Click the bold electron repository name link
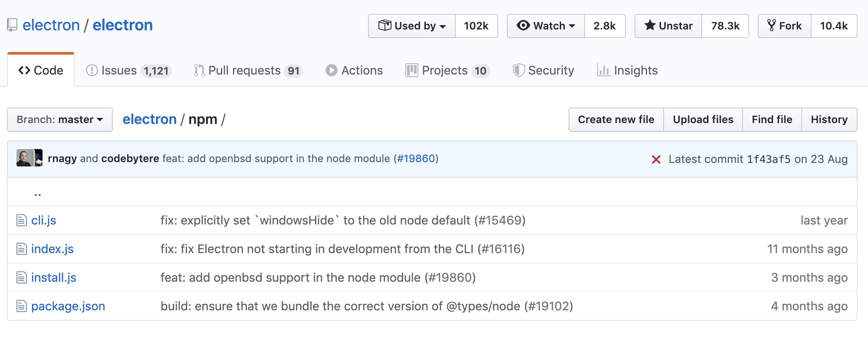The height and width of the screenshot is (345, 868). pos(123,25)
